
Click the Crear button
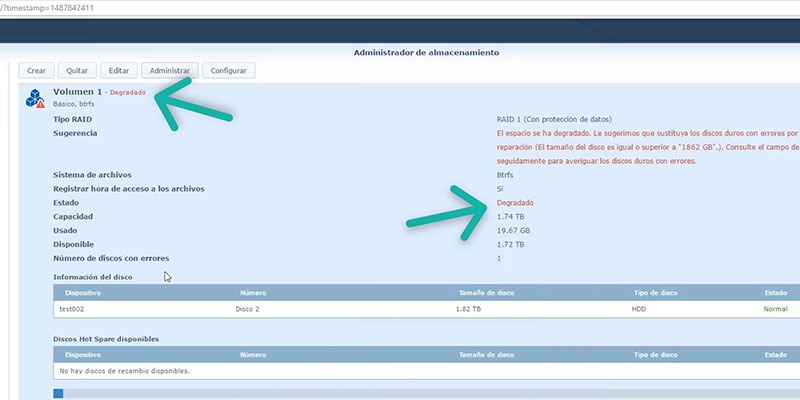pyautogui.click(x=36, y=71)
